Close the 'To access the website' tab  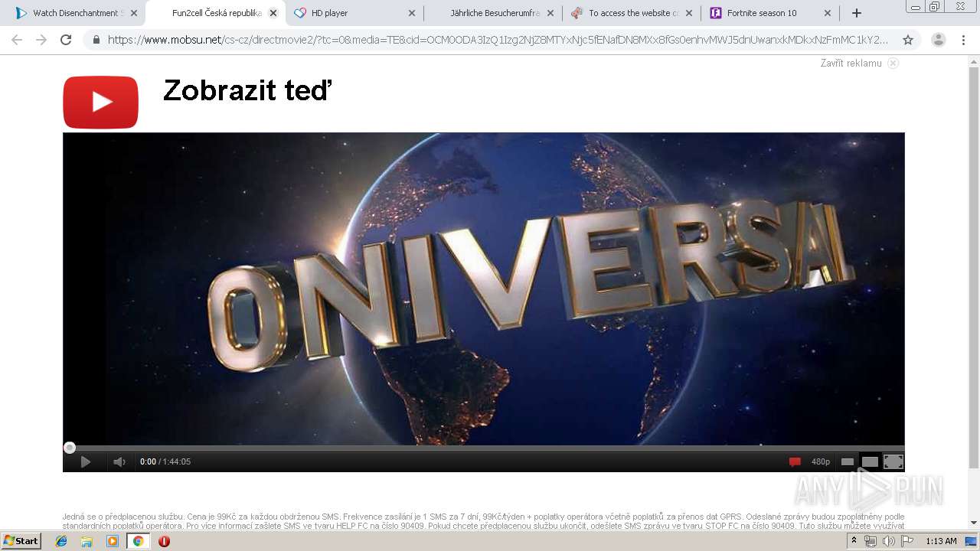(x=689, y=13)
